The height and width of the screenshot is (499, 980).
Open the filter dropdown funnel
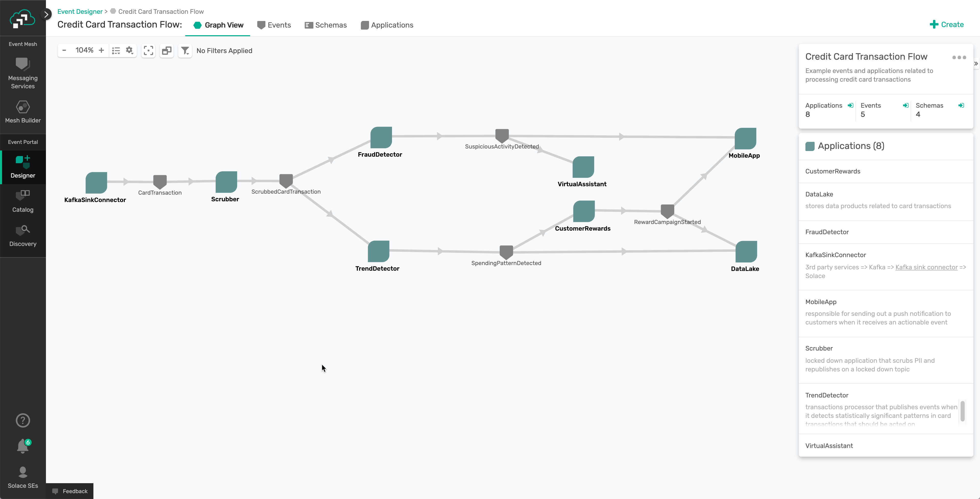185,51
